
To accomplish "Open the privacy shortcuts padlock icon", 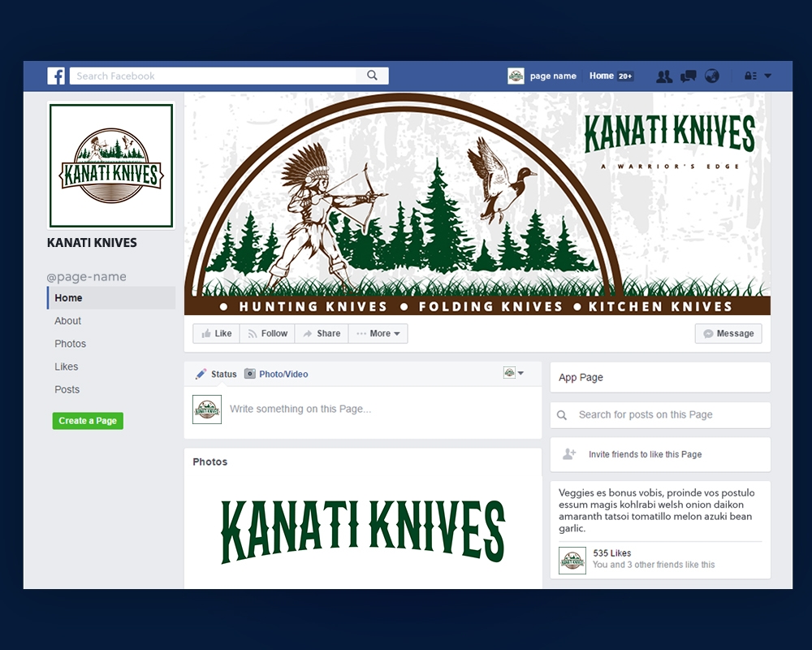I will coord(749,76).
